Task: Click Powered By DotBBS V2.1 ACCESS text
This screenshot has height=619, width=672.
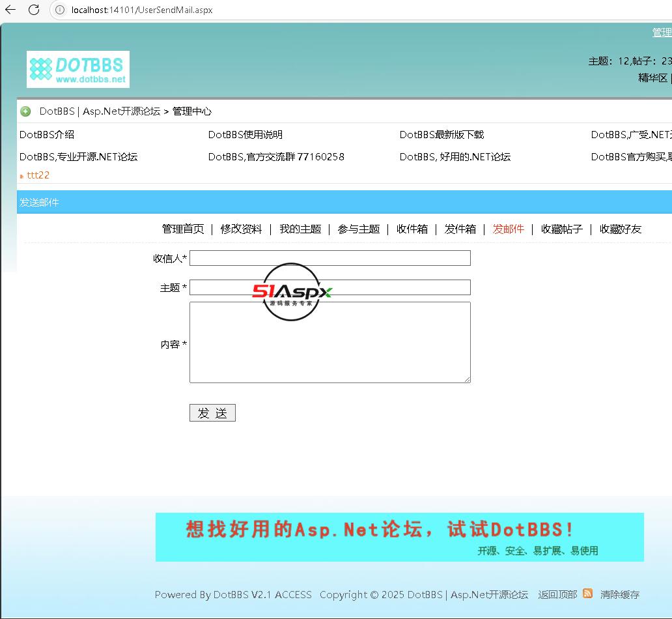Action: point(233,594)
